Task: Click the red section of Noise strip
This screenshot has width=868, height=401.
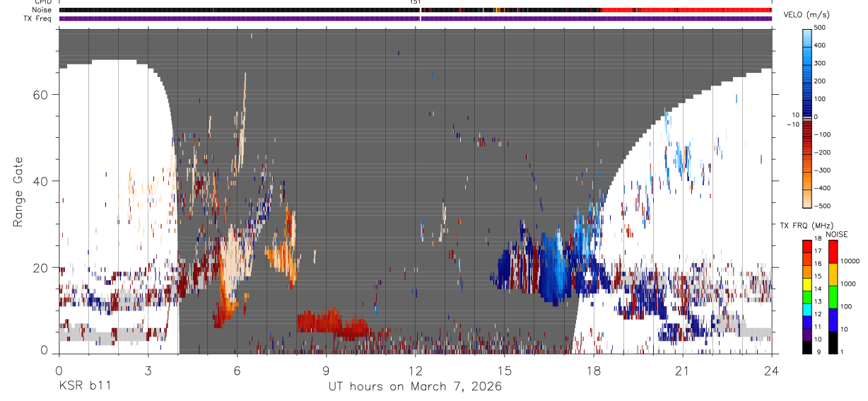Action: click(x=686, y=10)
